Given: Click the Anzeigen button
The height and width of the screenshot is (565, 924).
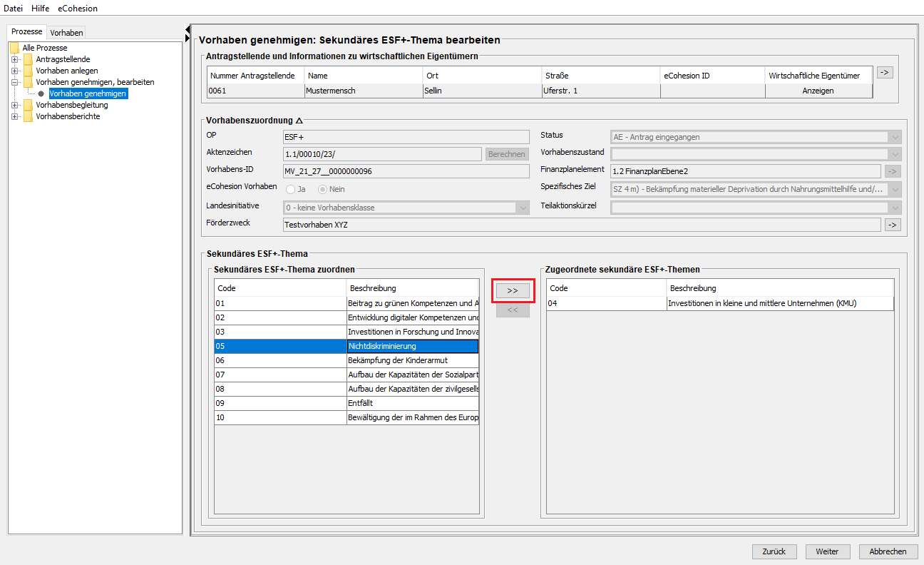Looking at the screenshot, I should click(818, 91).
